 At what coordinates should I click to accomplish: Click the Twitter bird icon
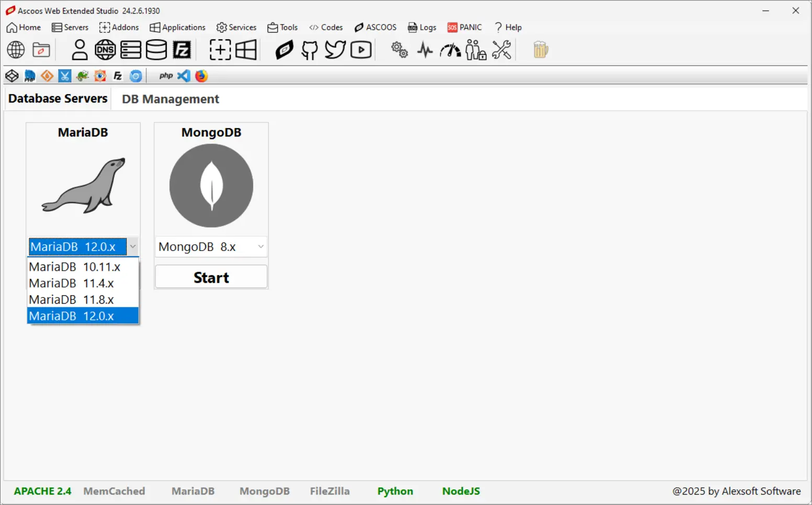[335, 50]
